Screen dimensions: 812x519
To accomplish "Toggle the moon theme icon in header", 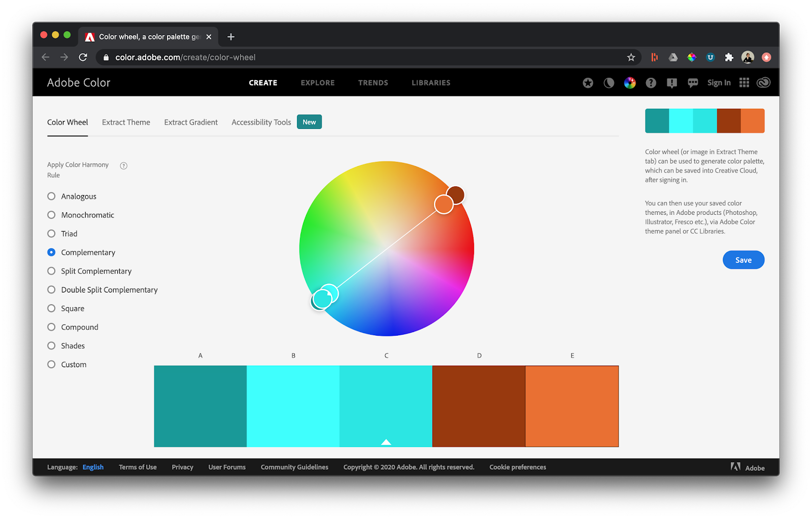I will [x=609, y=83].
